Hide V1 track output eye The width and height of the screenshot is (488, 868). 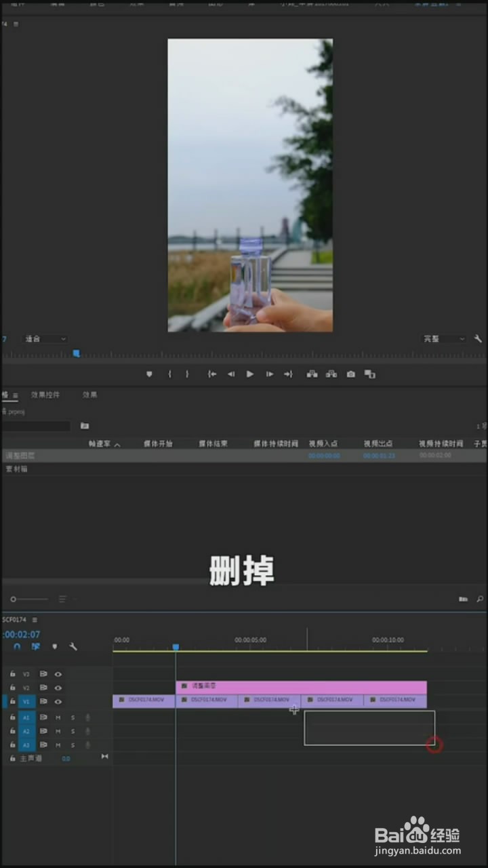58,701
